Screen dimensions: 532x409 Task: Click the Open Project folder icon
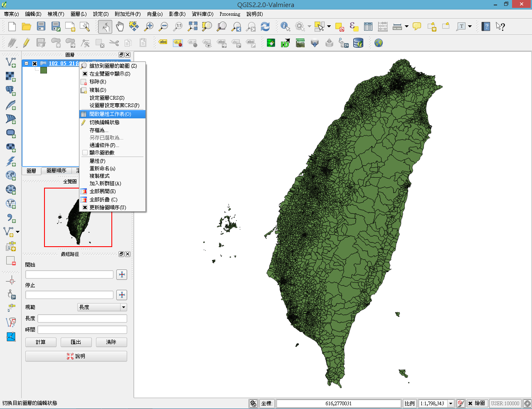coord(27,27)
